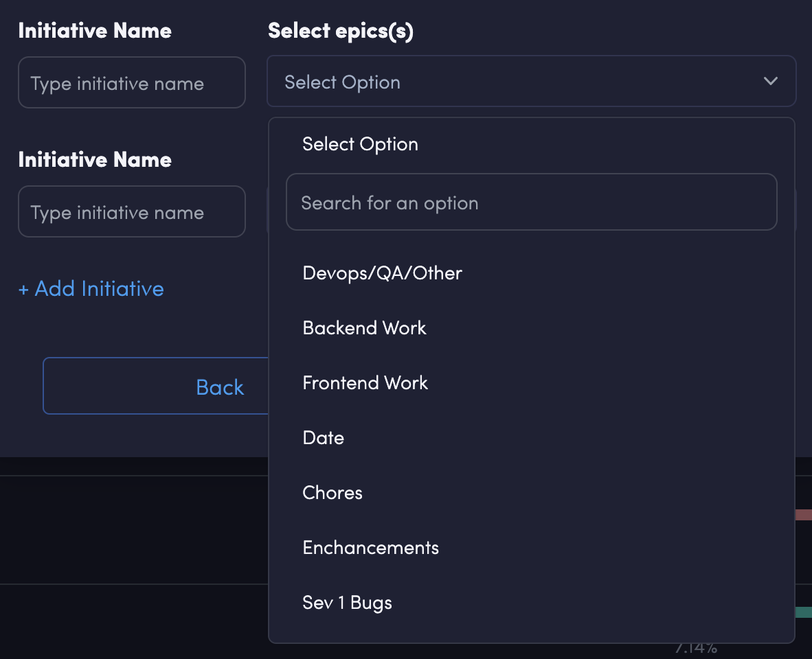The height and width of the screenshot is (659, 812).
Task: Focus the second 'Type initiative name' input
Action: [x=131, y=212]
